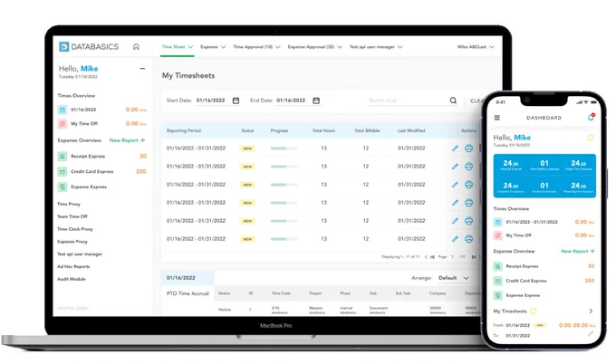Click 'Displaying 1 - 11 of 11' text
Viewport: 616px width, 364px height.
[400, 257]
